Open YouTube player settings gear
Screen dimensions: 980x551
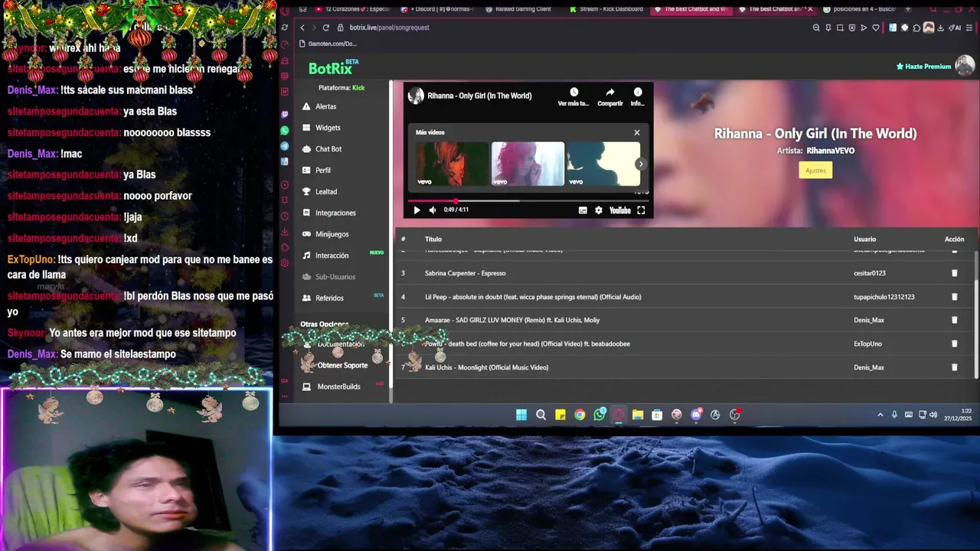pyautogui.click(x=599, y=210)
